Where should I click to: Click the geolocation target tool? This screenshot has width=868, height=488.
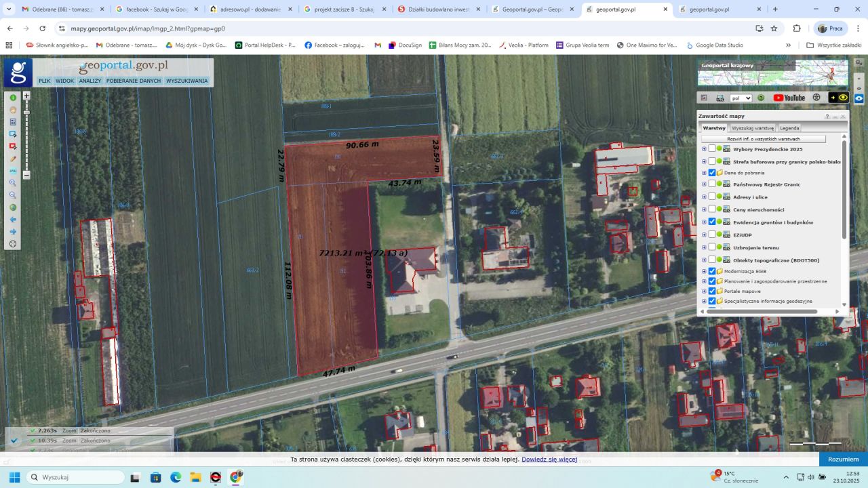point(13,244)
